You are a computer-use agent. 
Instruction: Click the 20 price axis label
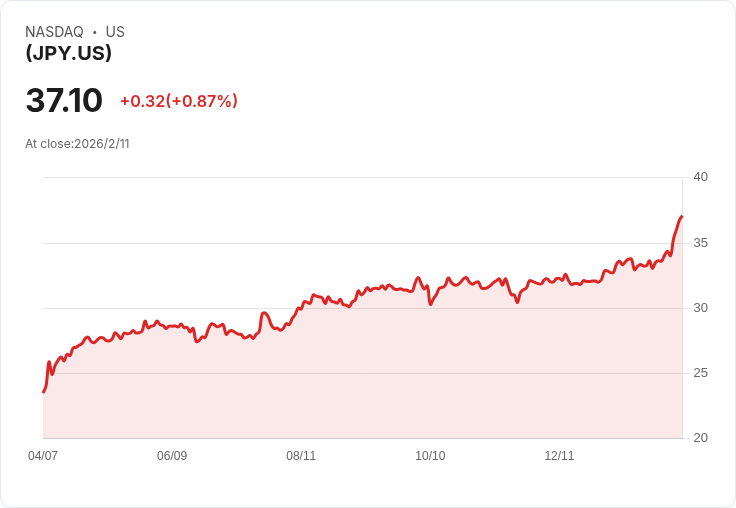pyautogui.click(x=700, y=438)
